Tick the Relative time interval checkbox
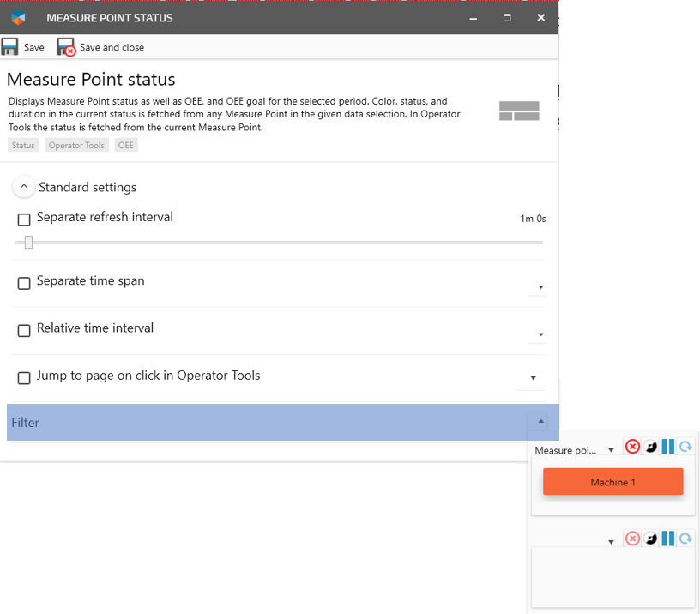The height and width of the screenshot is (614, 700). (x=24, y=330)
